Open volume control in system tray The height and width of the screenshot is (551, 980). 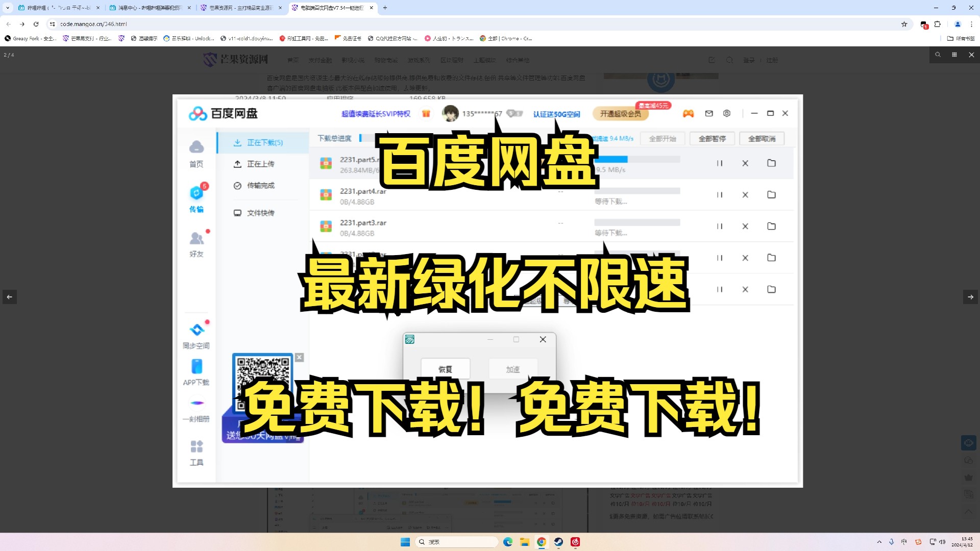click(942, 542)
